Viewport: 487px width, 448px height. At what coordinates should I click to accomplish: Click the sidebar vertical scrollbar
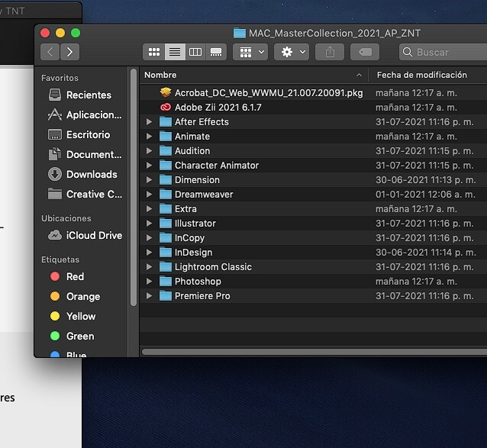pos(134,188)
